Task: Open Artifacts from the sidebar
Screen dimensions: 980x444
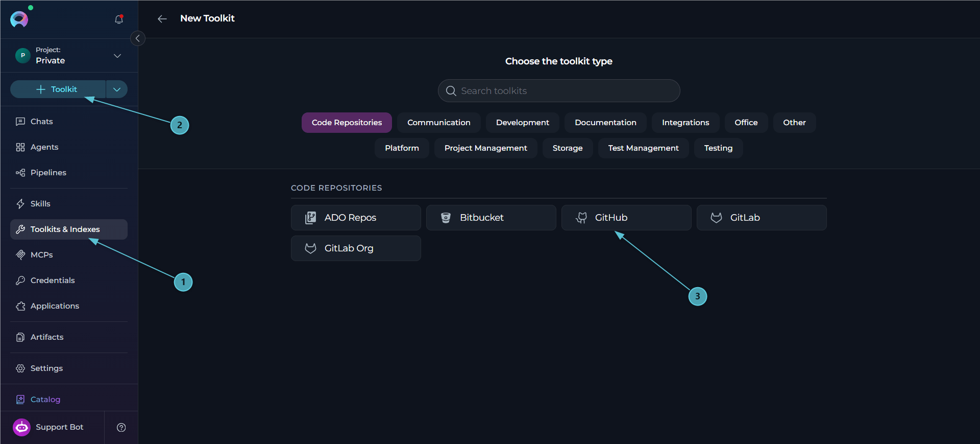Action: point(69,337)
